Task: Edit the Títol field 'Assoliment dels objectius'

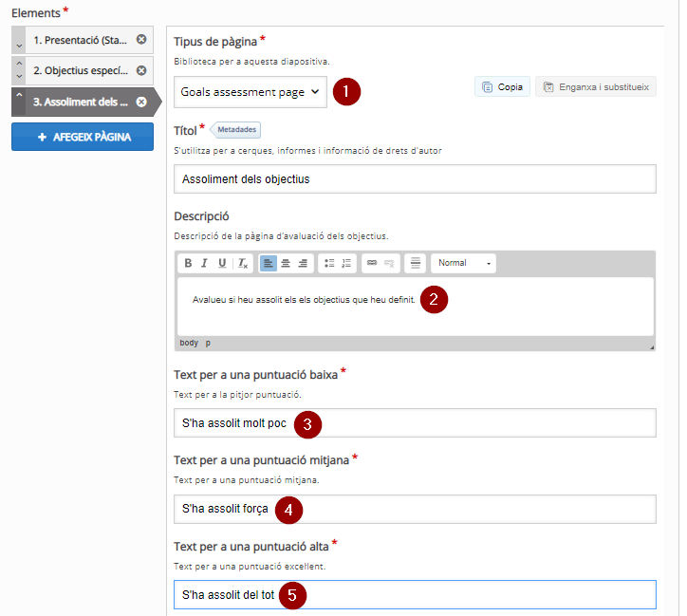Action: [415, 178]
